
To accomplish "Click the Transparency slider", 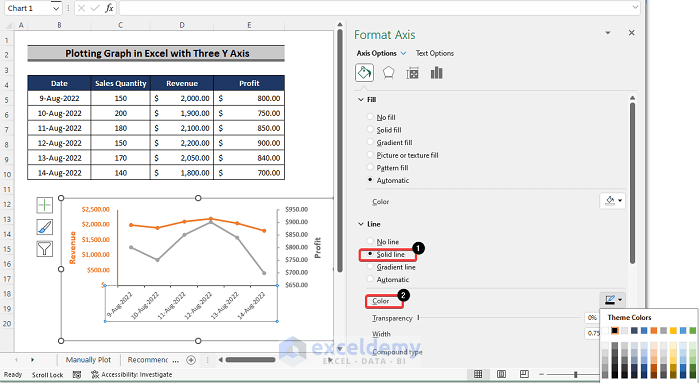I will click(x=499, y=317).
